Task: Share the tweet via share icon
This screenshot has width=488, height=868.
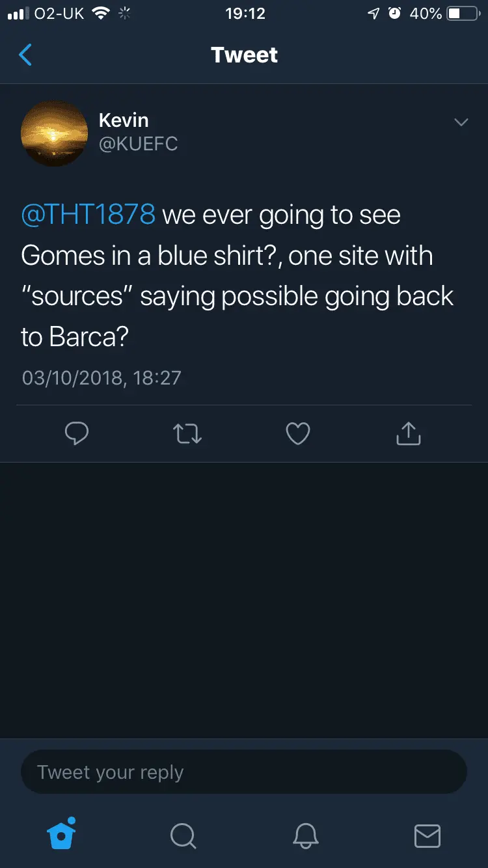Action: (x=408, y=433)
